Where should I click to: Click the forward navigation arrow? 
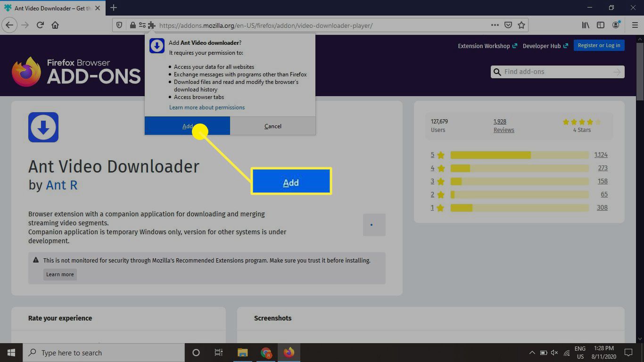25,25
